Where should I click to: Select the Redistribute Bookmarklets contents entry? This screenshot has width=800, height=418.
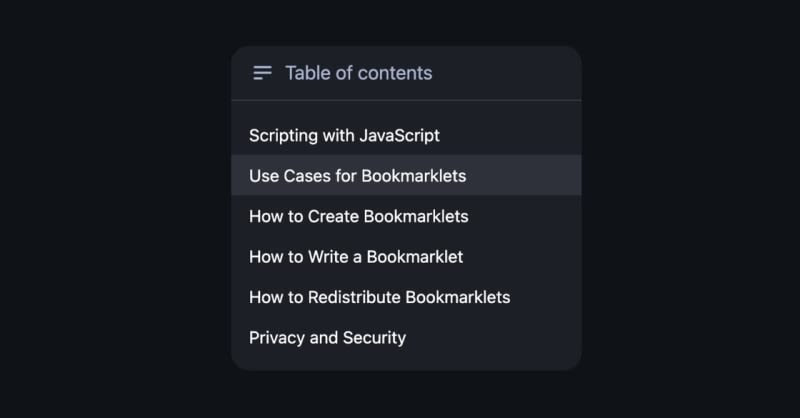coord(379,297)
